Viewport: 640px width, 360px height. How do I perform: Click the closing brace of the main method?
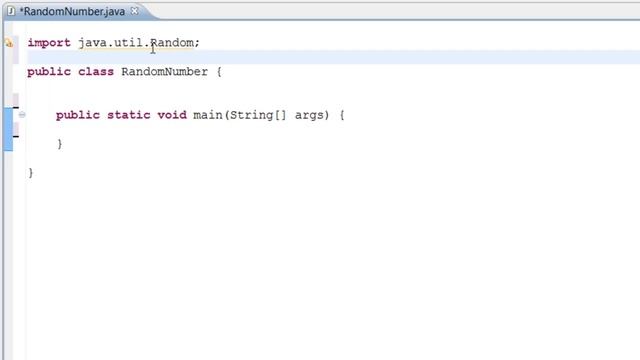pos(60,144)
